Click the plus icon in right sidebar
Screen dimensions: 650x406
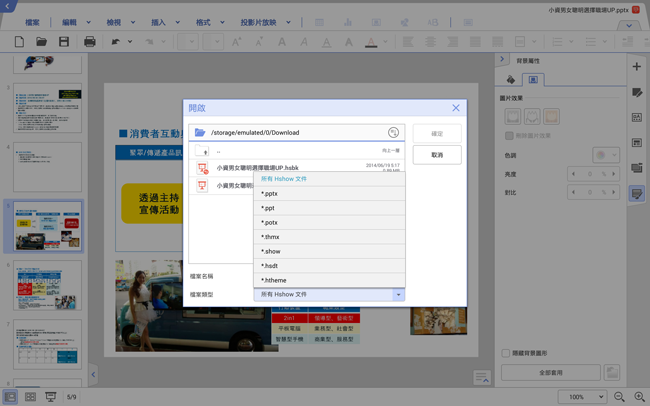pos(637,66)
